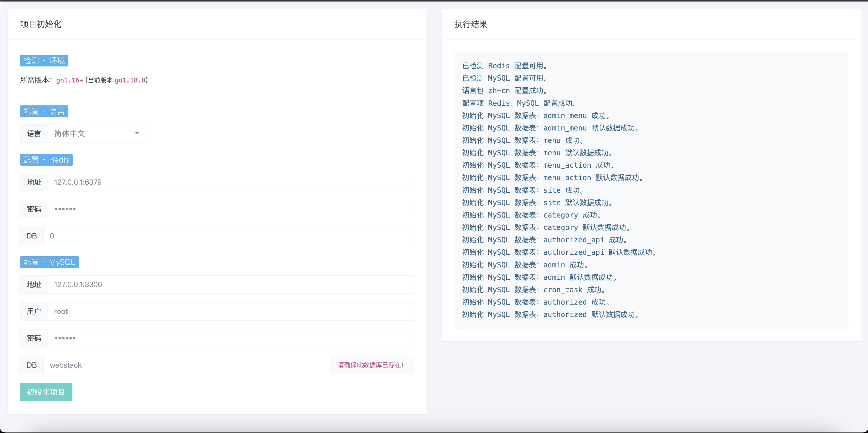Click the Redis DB number field
Image resolution: width=868 pixels, height=433 pixels.
point(228,236)
